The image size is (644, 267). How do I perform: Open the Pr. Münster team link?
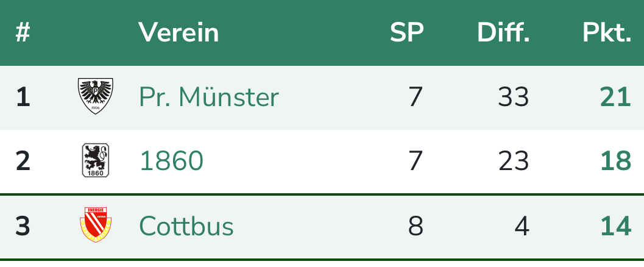coord(209,97)
